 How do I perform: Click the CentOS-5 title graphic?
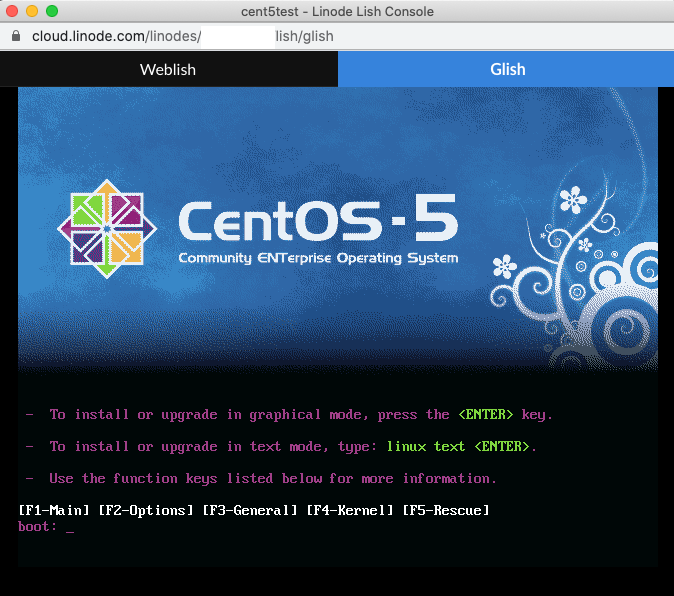[x=318, y=218]
